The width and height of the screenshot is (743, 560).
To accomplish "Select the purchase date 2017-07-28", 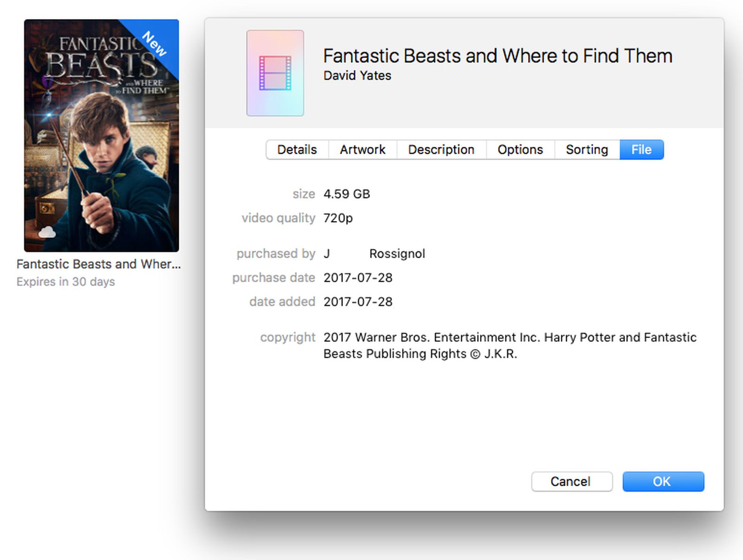I will click(x=358, y=278).
